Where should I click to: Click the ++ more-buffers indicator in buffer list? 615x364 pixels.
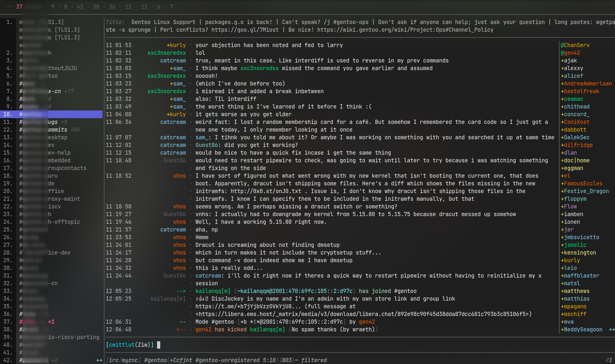[x=99, y=360]
